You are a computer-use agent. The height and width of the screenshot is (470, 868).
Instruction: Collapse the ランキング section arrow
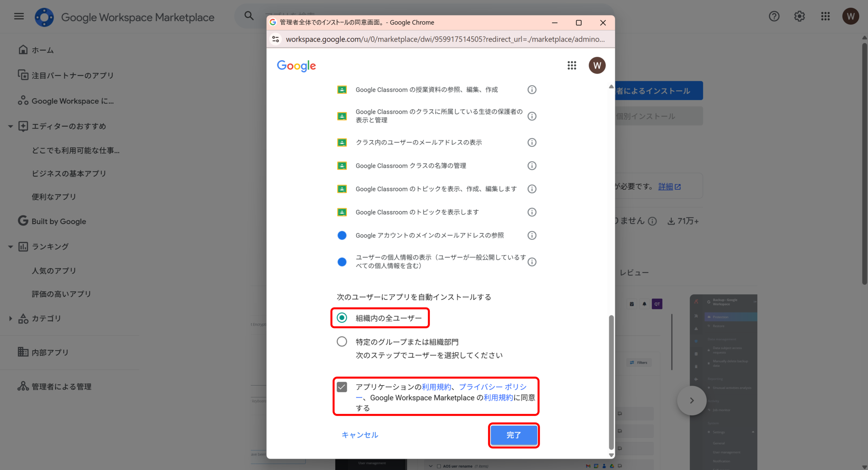click(11, 246)
